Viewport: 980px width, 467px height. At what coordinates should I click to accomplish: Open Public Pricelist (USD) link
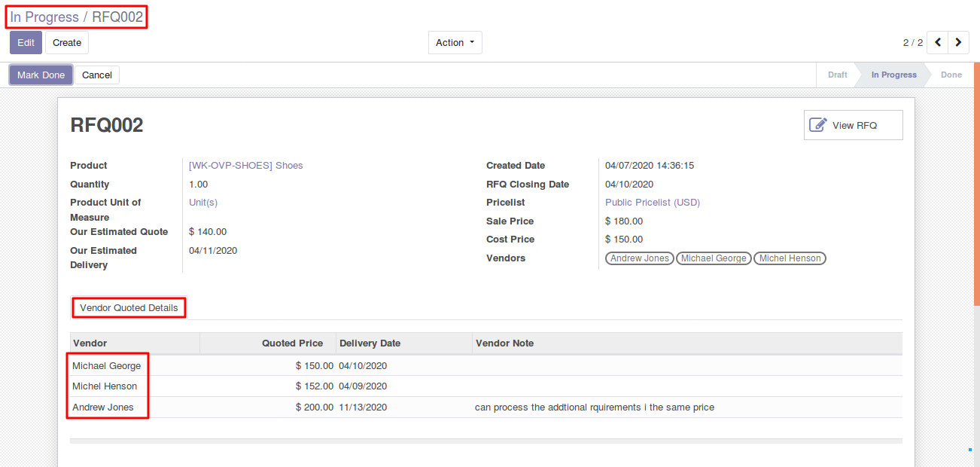pos(653,203)
